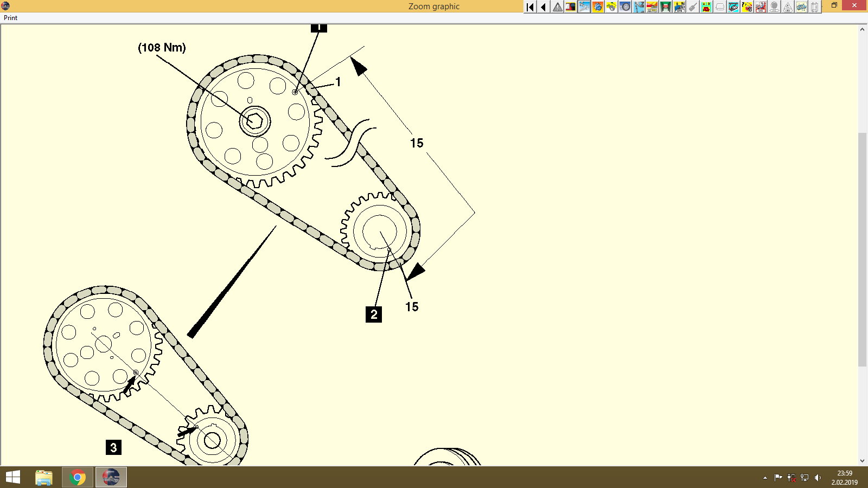The width and height of the screenshot is (868, 488).
Task: Open the vehicle lift icon
Action: click(x=666, y=8)
